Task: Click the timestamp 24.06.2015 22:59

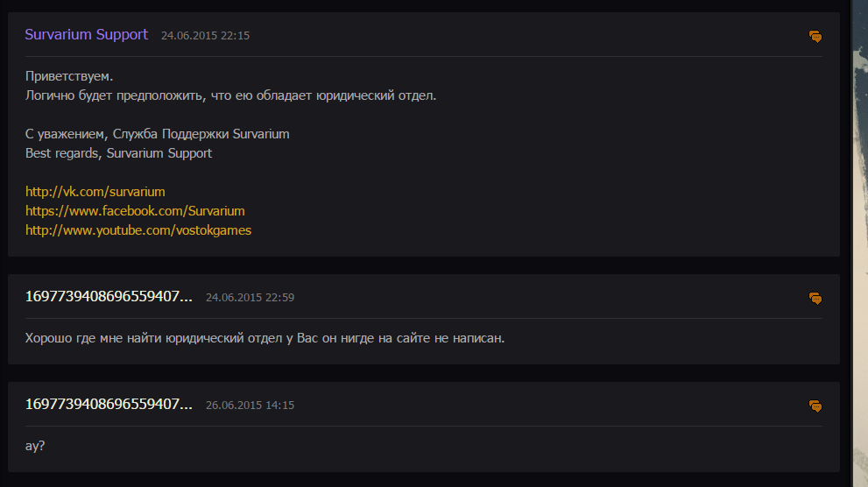Action: [250, 298]
